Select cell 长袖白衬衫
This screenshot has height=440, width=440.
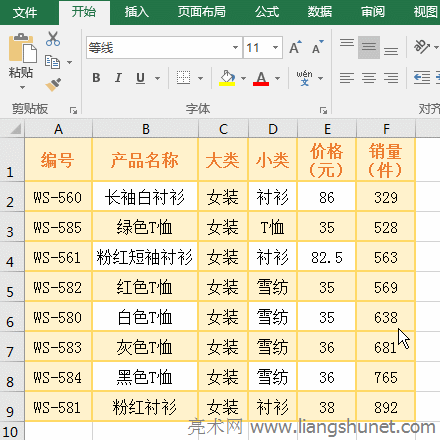pyautogui.click(x=145, y=197)
